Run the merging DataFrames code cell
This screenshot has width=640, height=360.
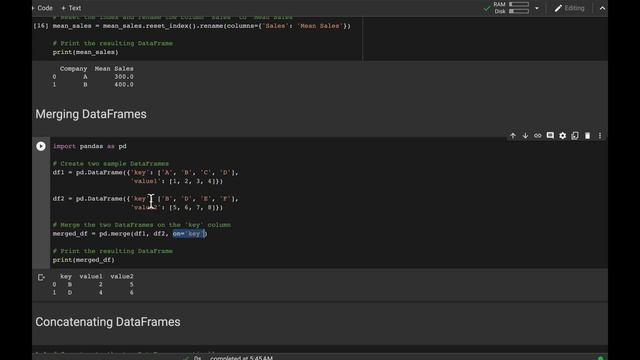coord(41,146)
